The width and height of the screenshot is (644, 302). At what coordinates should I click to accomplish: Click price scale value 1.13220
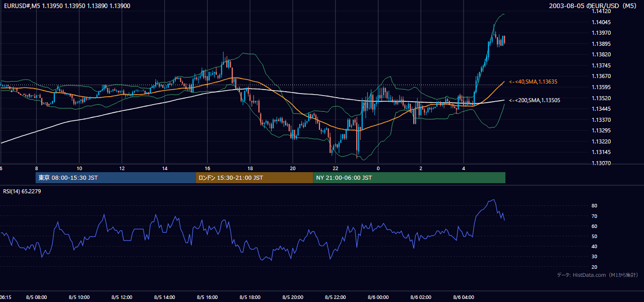[602, 141]
